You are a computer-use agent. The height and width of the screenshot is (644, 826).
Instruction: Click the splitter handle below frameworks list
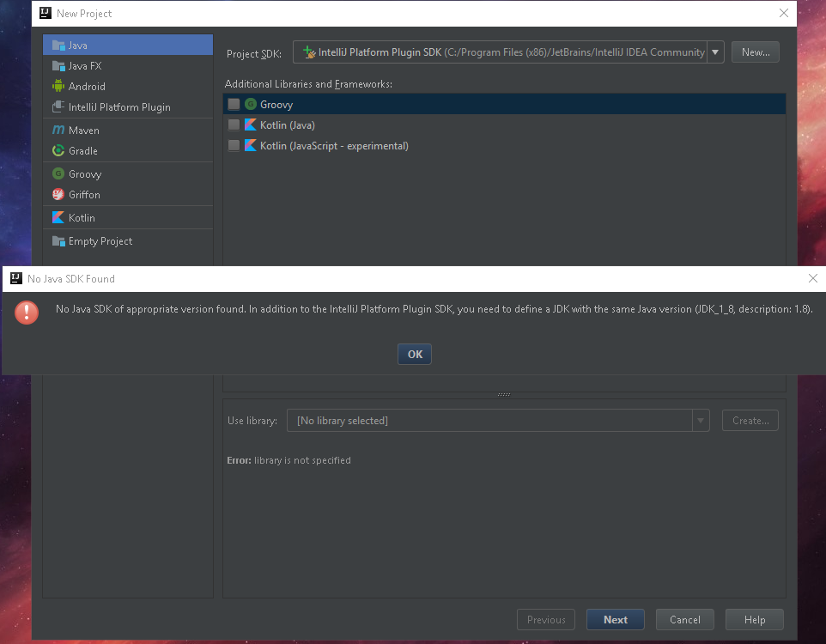click(x=504, y=394)
